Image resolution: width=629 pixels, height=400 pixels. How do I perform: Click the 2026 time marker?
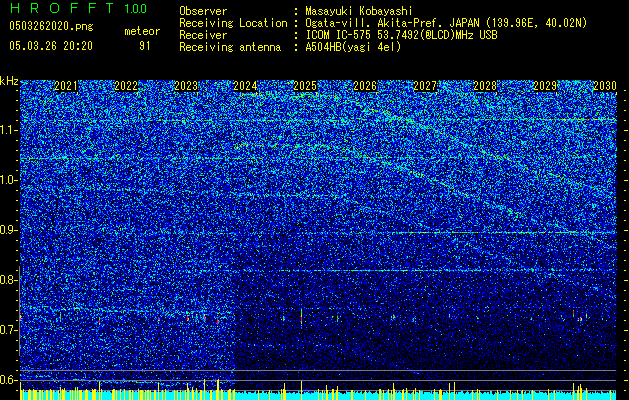pos(365,86)
